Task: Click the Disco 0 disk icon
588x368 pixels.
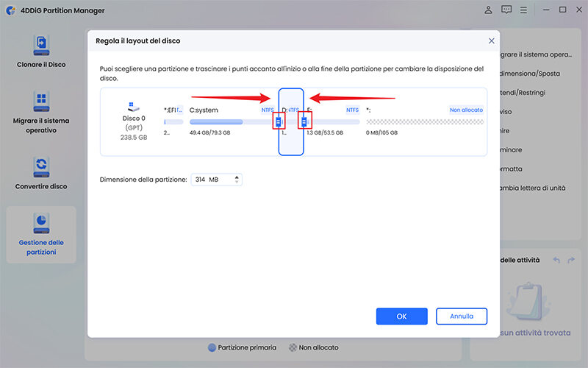Action: (x=133, y=109)
